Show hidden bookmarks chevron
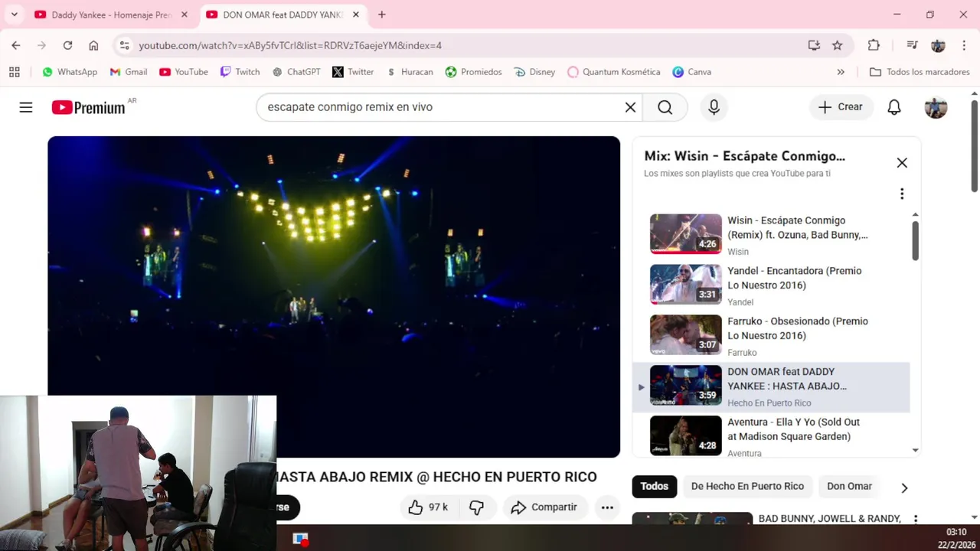This screenshot has height=551, width=980. (841, 72)
